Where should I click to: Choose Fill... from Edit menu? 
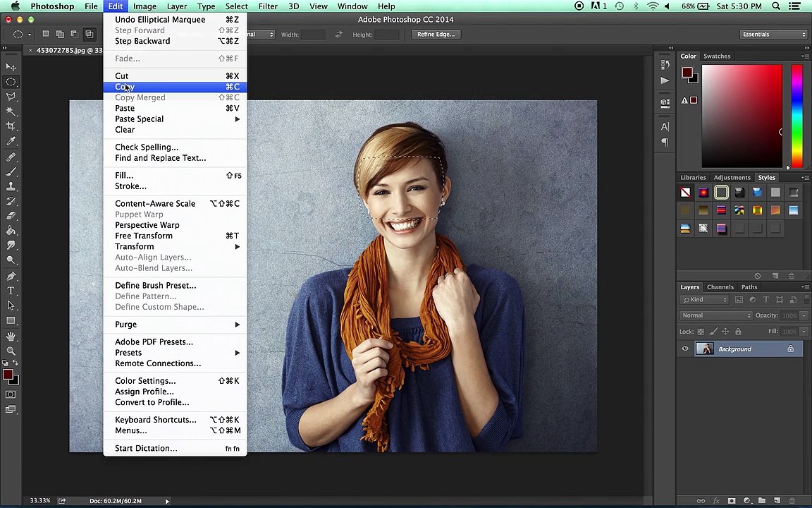tap(175, 175)
